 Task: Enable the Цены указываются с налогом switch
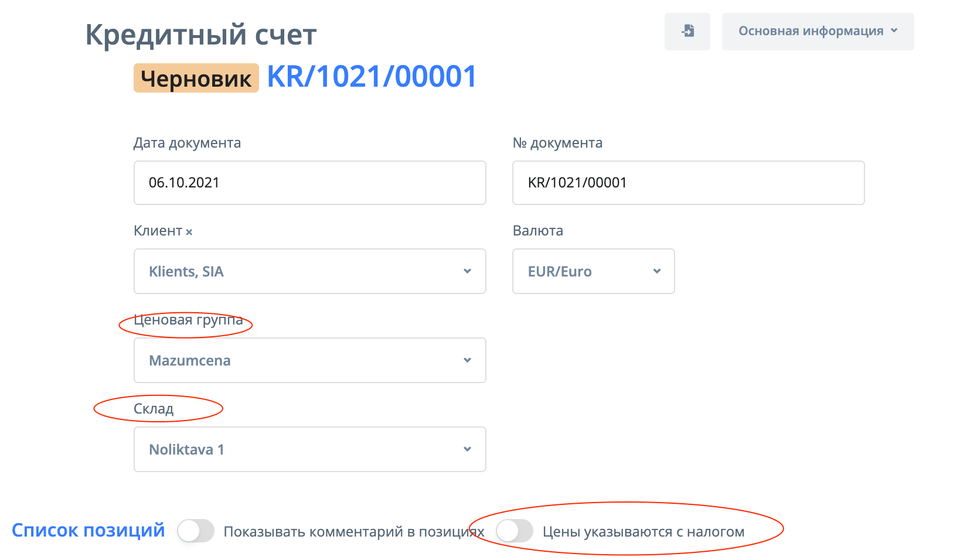point(514,531)
